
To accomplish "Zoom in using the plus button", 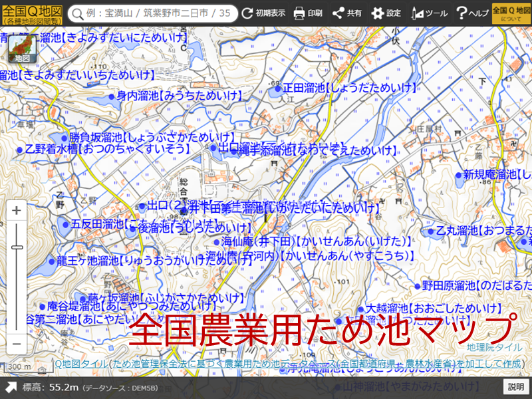I will click(17, 210).
